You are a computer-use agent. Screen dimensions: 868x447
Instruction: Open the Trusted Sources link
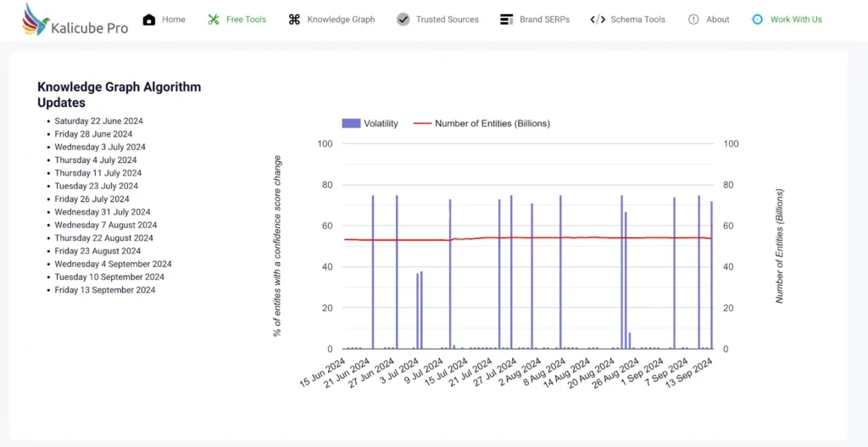[x=448, y=20]
